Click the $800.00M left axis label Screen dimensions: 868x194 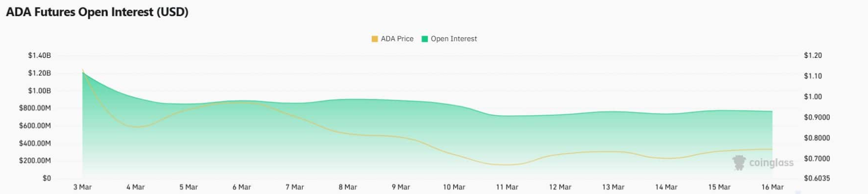coord(35,108)
